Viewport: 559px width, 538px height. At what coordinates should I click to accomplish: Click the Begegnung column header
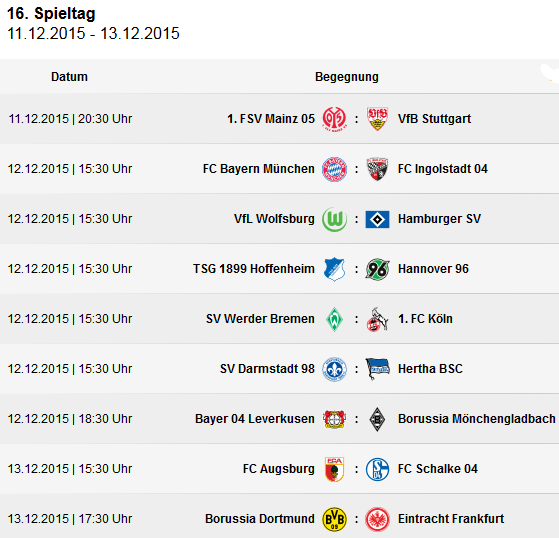[x=347, y=77]
